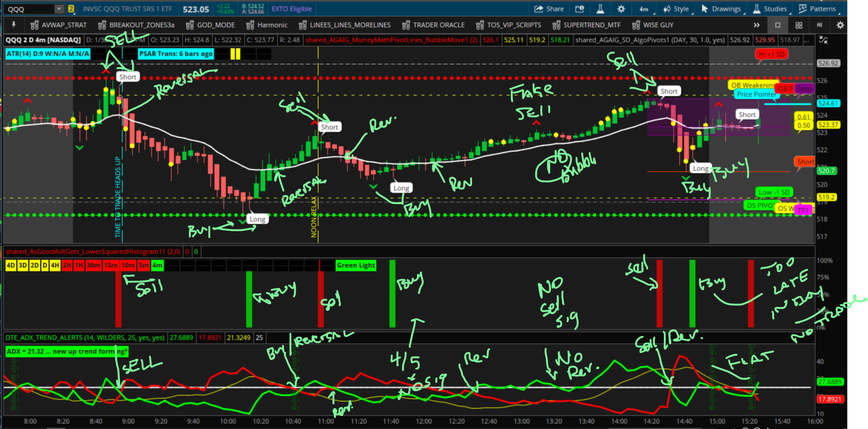Click the DTE_ADX_TREND_ALERTS study label

point(85,338)
